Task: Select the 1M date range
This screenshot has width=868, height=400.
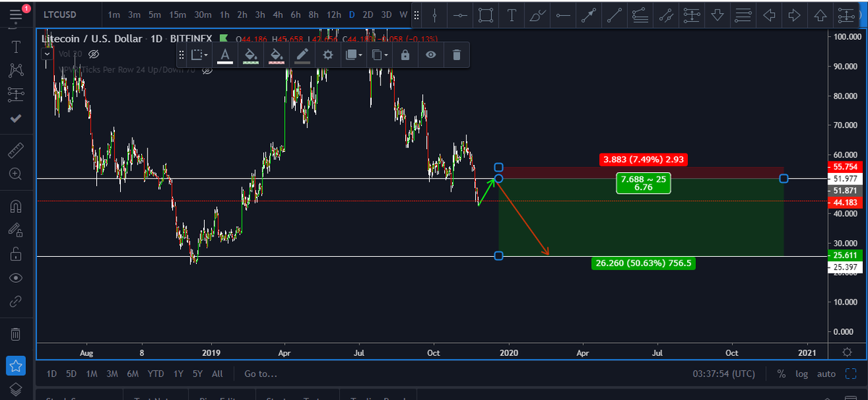Action: (x=92, y=374)
